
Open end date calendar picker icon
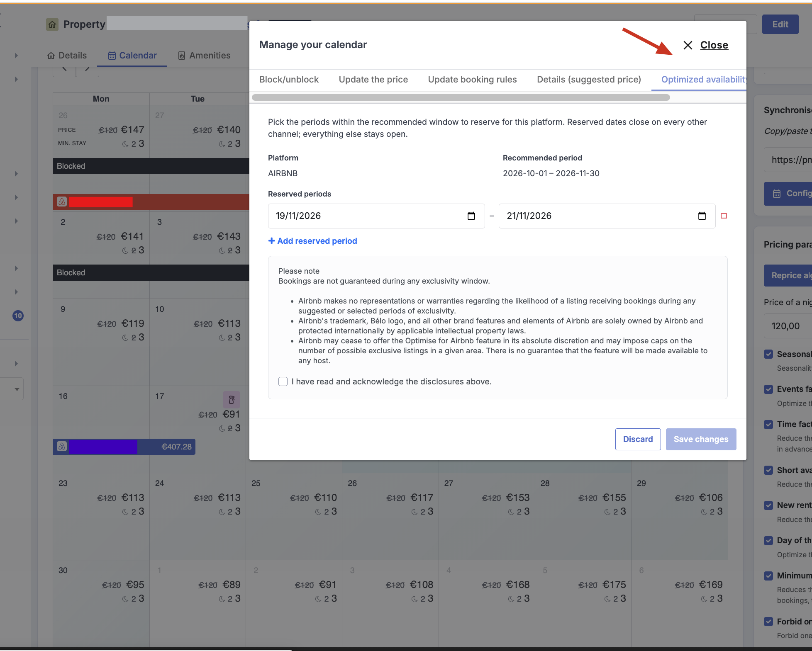tap(702, 216)
